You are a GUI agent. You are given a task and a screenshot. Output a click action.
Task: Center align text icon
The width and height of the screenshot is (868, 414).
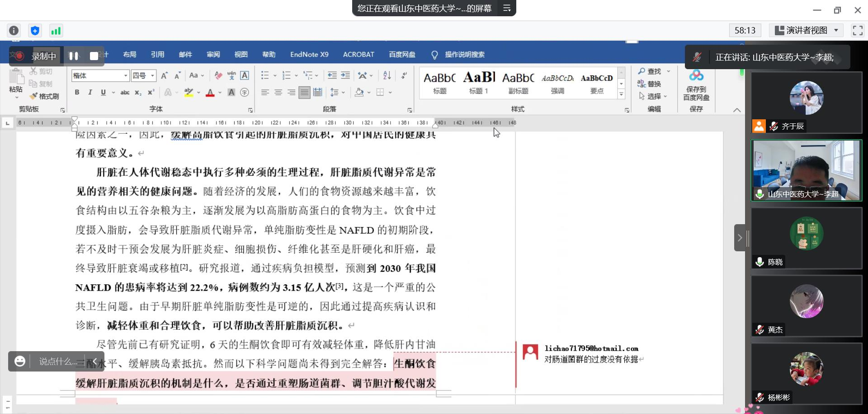(x=278, y=92)
